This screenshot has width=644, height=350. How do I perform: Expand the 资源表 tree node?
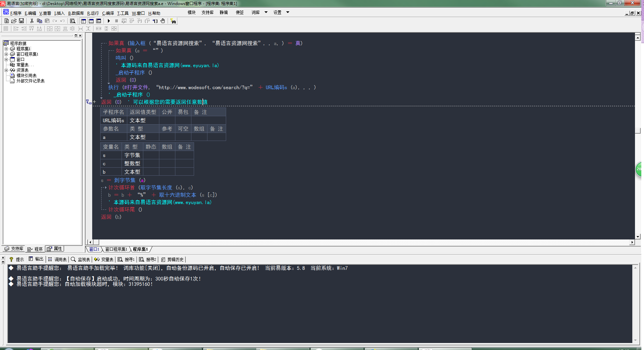(x=6, y=70)
